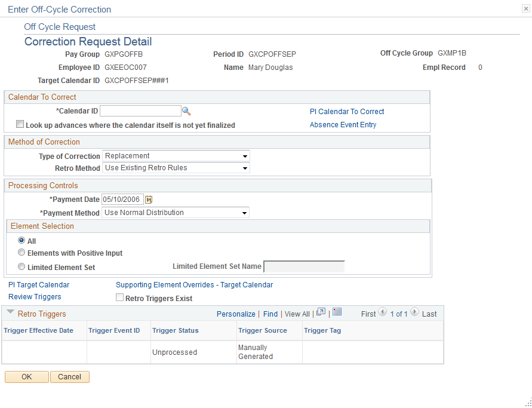
Task: Close the Enter Off-Cycle Correction window
Action: tap(525, 8)
